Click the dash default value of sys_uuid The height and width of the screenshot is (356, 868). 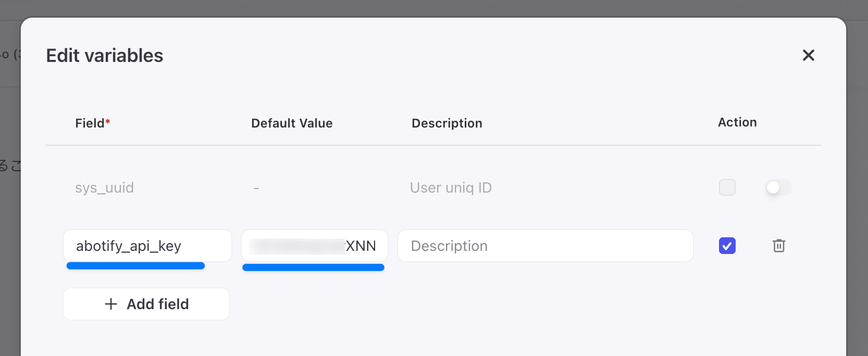[x=256, y=188]
